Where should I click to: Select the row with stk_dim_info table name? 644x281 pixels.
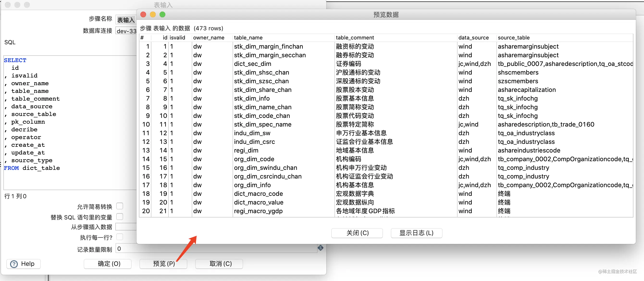pos(386,98)
